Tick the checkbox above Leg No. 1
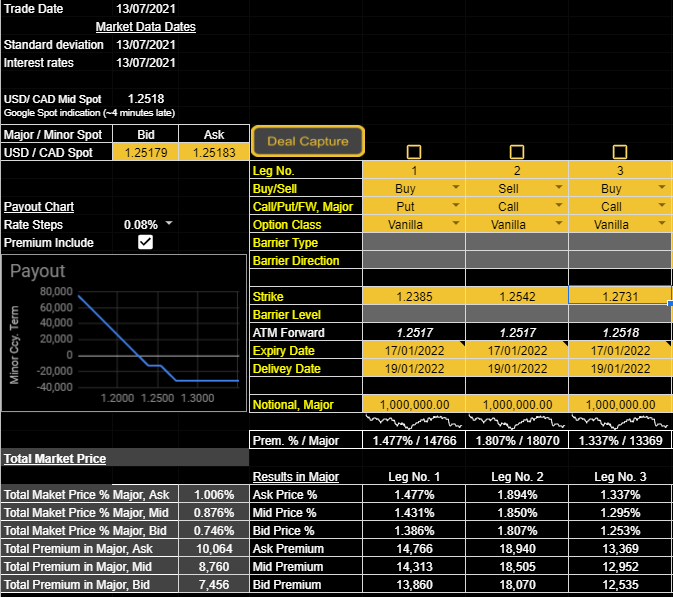Image resolution: width=673 pixels, height=597 pixels. pos(414,152)
